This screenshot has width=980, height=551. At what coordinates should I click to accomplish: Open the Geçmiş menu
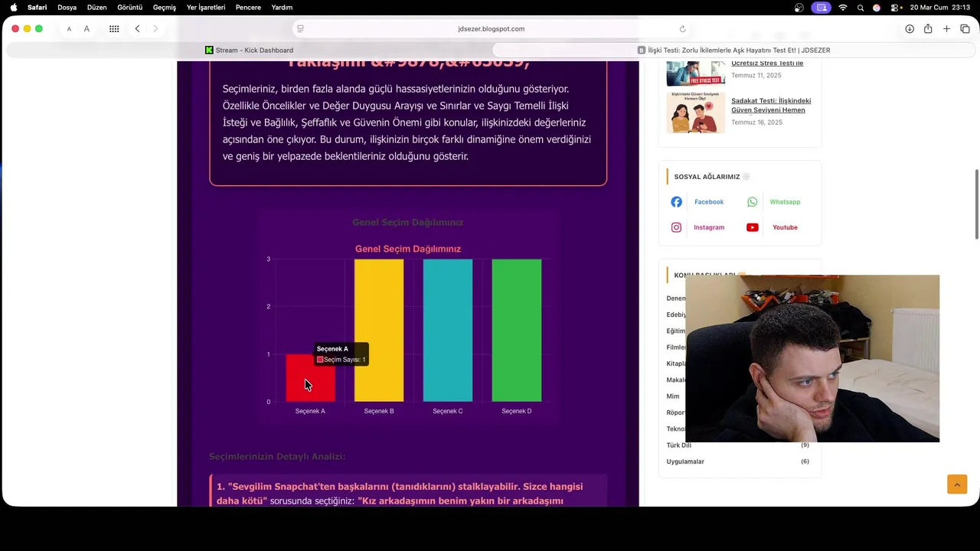click(164, 7)
